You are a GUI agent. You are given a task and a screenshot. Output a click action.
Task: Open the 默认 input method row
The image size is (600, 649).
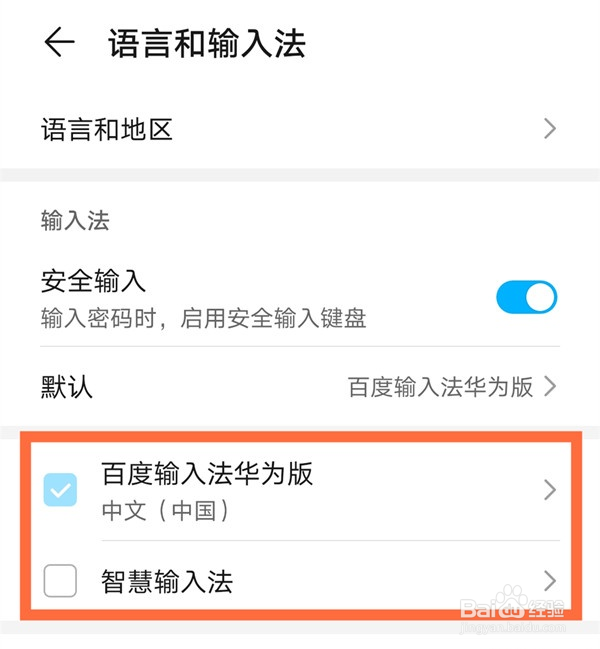click(x=300, y=387)
